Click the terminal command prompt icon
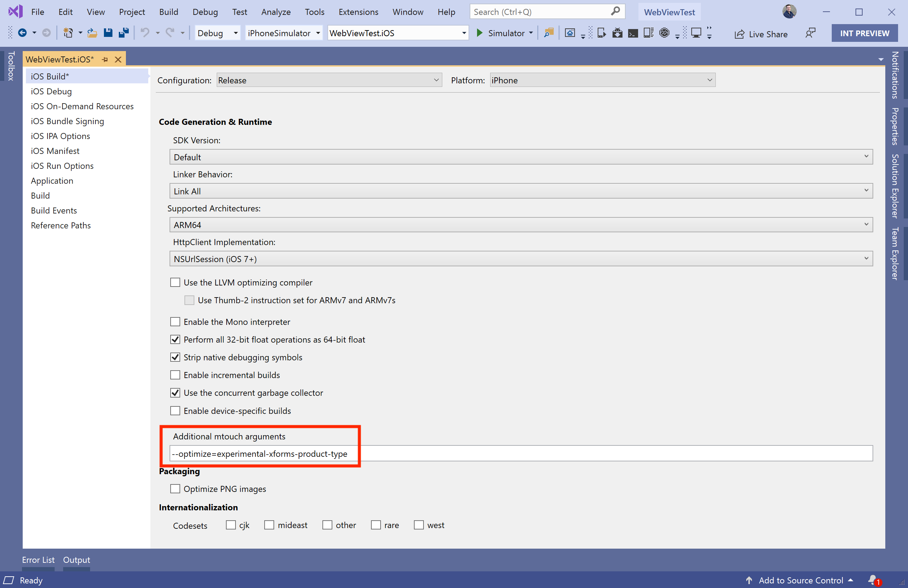Image resolution: width=908 pixels, height=588 pixels. click(633, 33)
